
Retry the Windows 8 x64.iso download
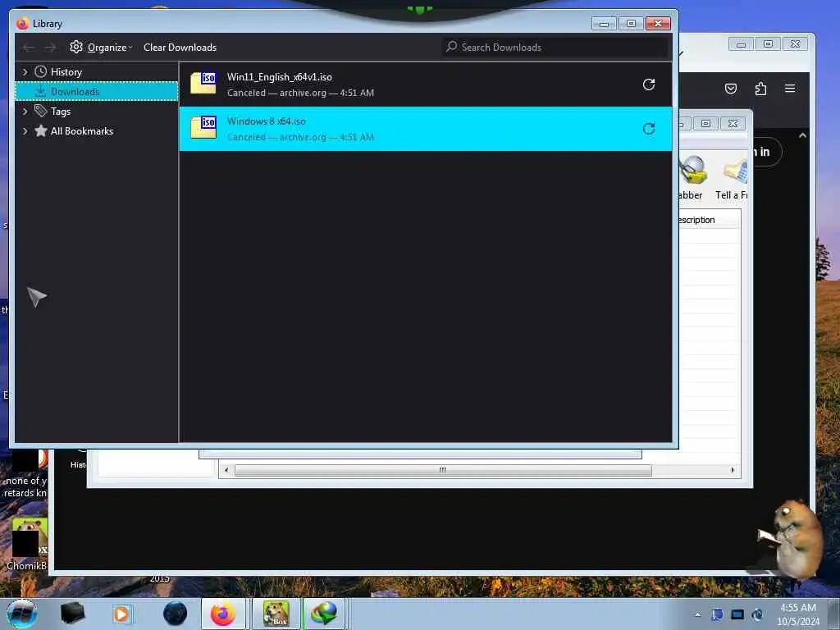[649, 129]
